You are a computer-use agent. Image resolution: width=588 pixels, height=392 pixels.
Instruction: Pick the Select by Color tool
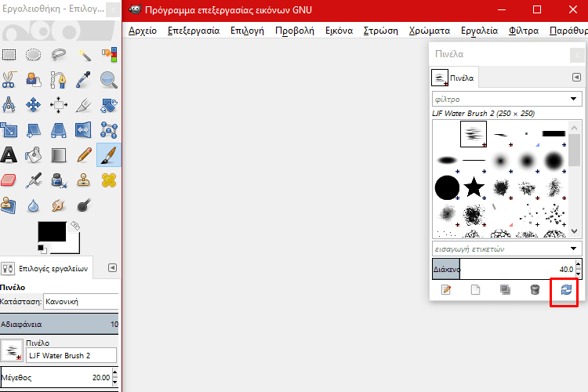pyautogui.click(x=109, y=55)
